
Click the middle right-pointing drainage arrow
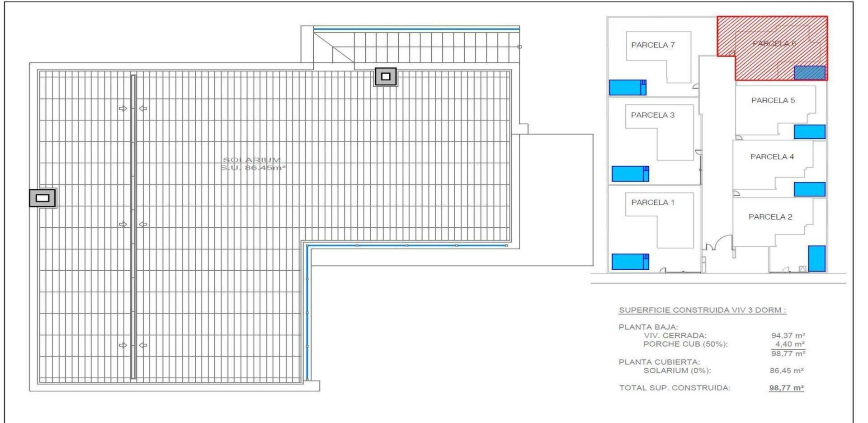[123, 224]
